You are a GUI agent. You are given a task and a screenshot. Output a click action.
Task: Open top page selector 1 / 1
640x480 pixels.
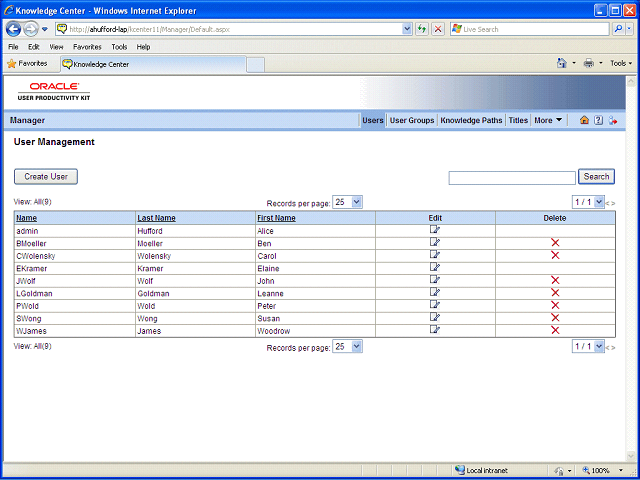(x=588, y=202)
